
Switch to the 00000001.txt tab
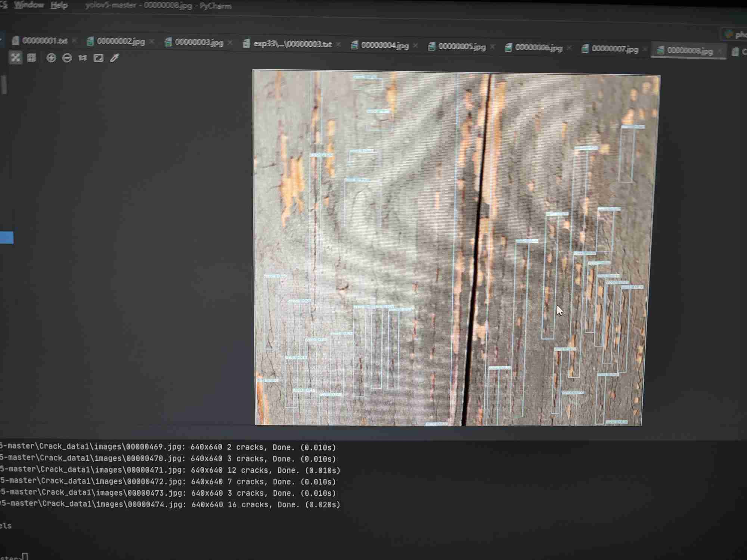tap(44, 40)
